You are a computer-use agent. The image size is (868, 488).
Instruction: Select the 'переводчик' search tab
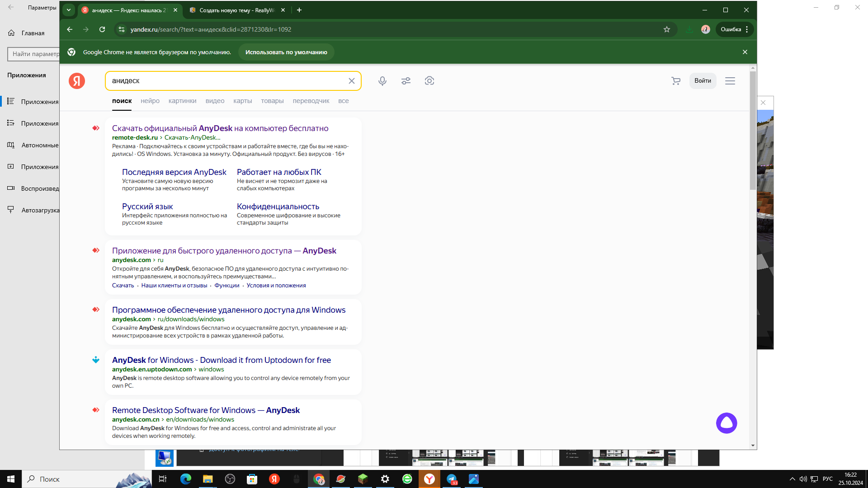point(311,101)
